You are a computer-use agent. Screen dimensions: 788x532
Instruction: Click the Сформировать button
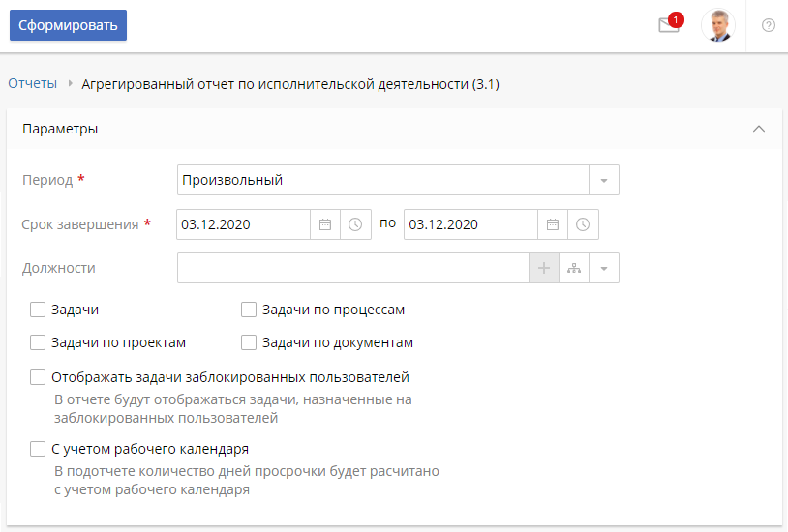click(69, 25)
